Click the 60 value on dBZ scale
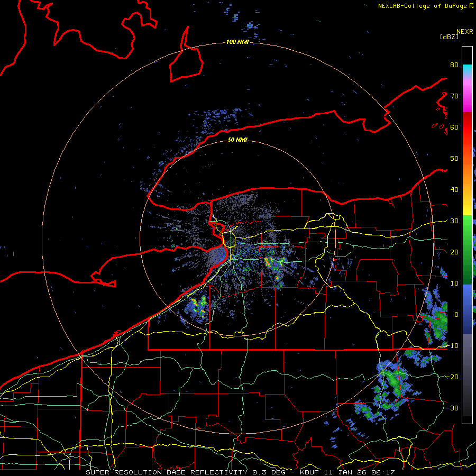This screenshot has width=476, height=476. 454,127
